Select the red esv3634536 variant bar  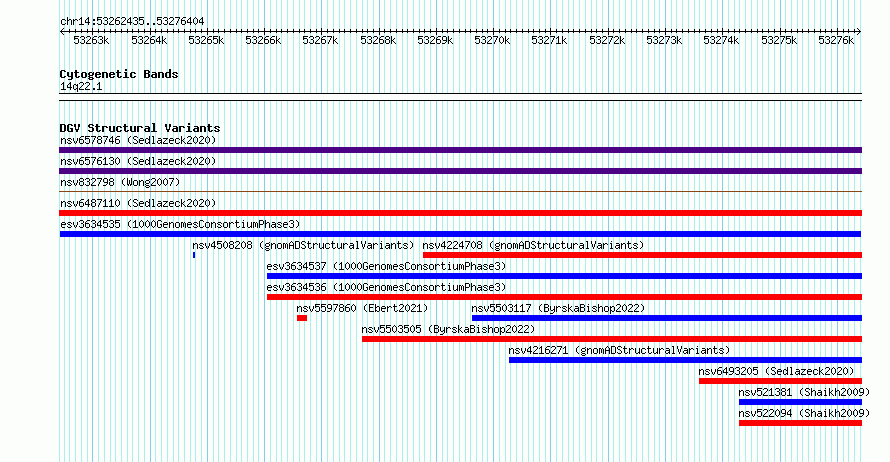coord(564,297)
